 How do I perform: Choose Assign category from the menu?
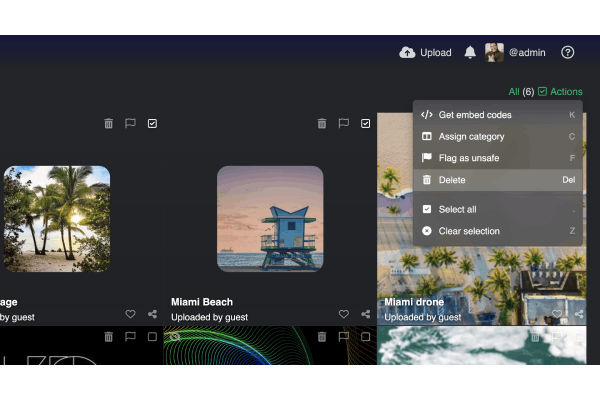click(x=471, y=136)
